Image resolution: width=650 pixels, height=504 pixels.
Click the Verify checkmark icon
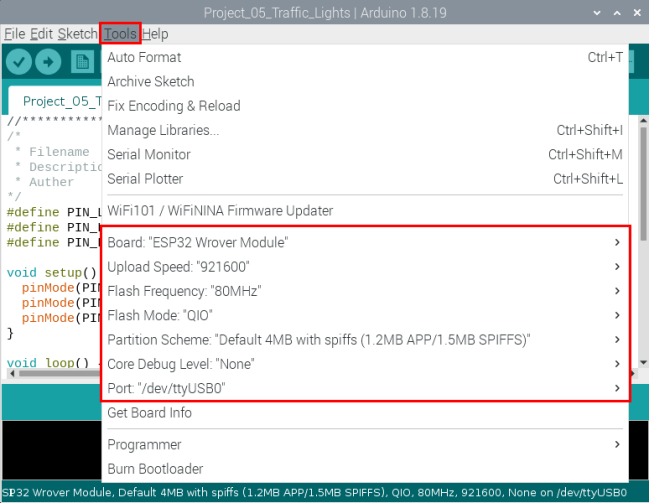pos(19,62)
